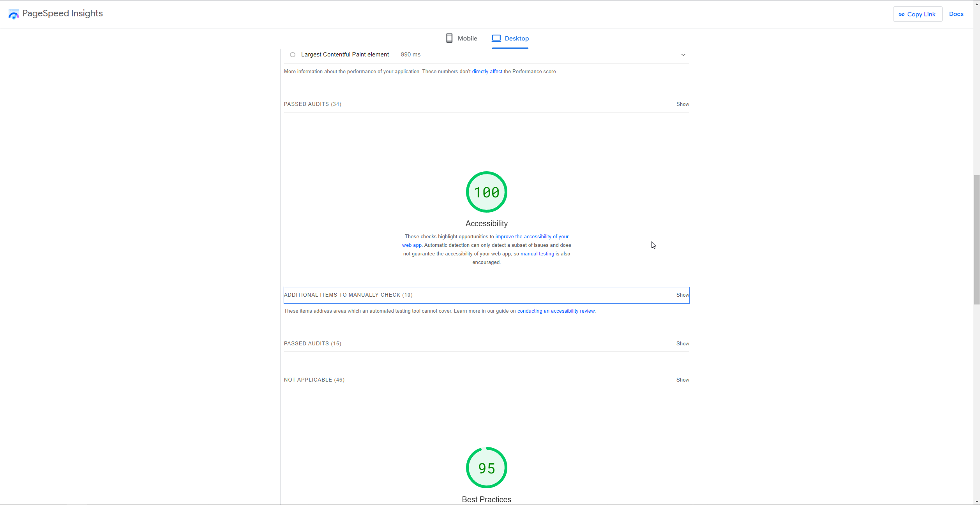Follow the 'manual testing' link

coord(537,254)
